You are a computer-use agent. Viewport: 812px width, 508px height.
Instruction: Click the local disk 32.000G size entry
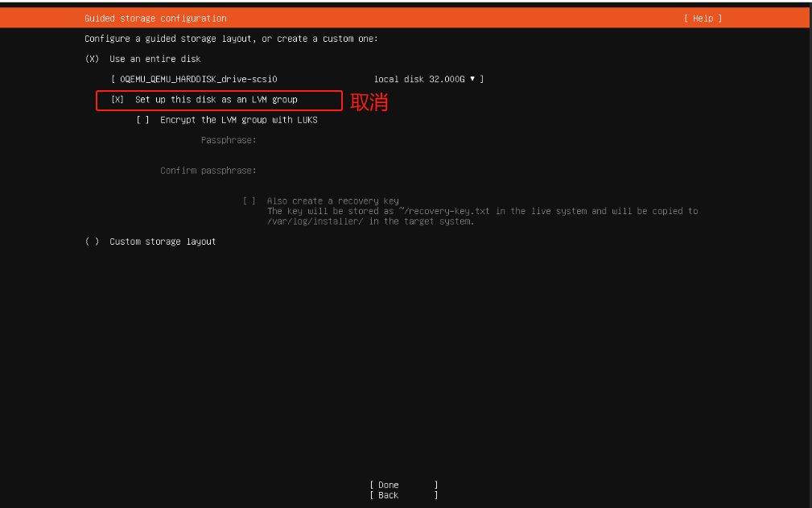pos(419,79)
